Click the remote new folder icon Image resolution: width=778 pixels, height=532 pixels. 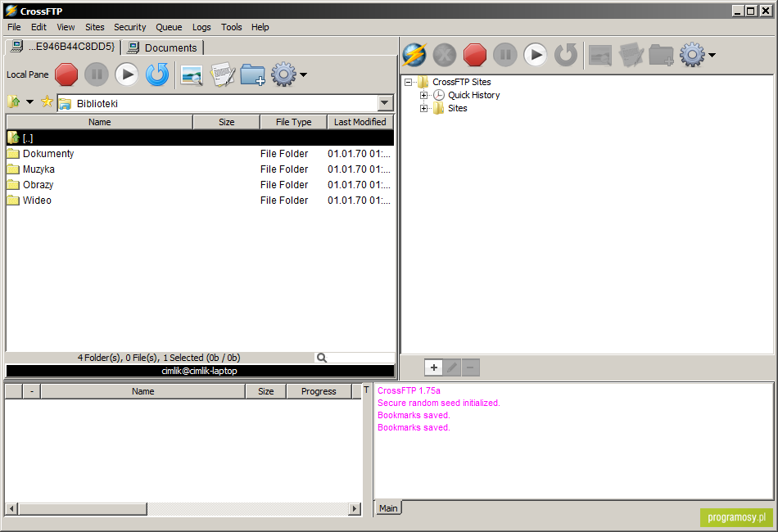tap(662, 55)
